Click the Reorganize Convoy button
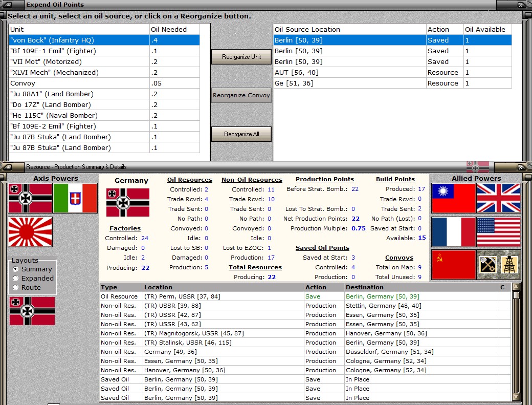Image resolution: width=532 pixels, height=405 pixels. click(x=241, y=95)
